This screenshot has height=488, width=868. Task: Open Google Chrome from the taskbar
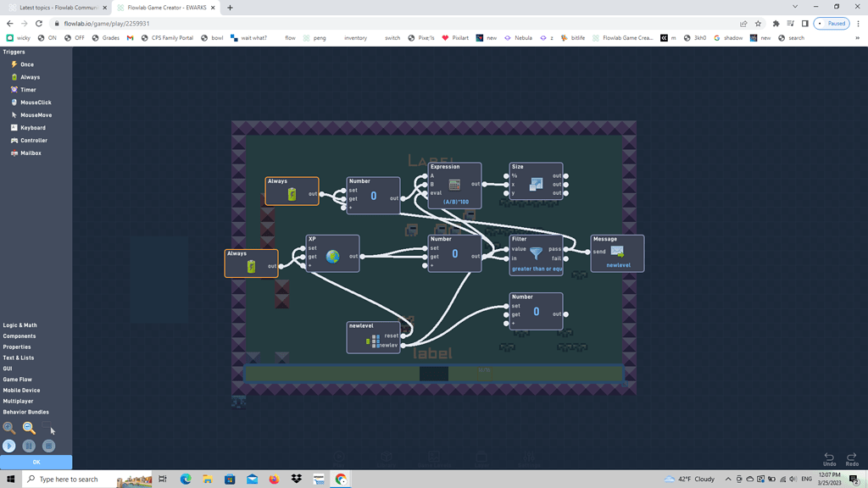[x=340, y=479]
